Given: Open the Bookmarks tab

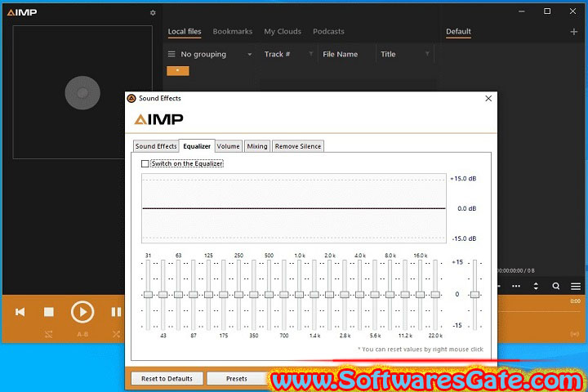Looking at the screenshot, I should click(x=233, y=32).
